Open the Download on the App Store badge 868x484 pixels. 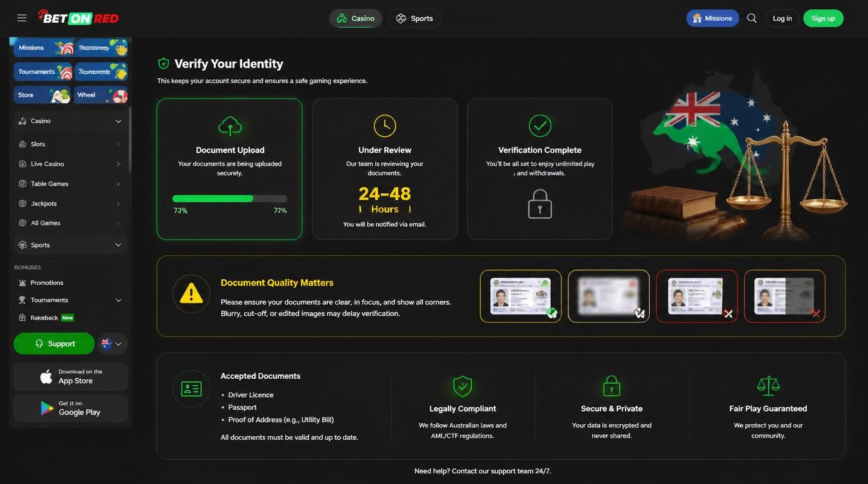click(x=71, y=377)
